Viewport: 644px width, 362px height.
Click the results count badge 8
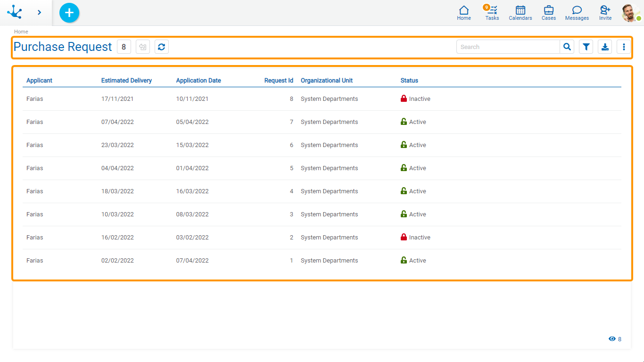124,47
